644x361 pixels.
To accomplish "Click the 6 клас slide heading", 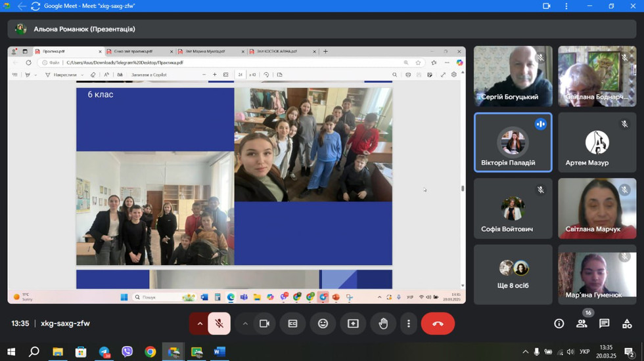I will (x=101, y=95).
